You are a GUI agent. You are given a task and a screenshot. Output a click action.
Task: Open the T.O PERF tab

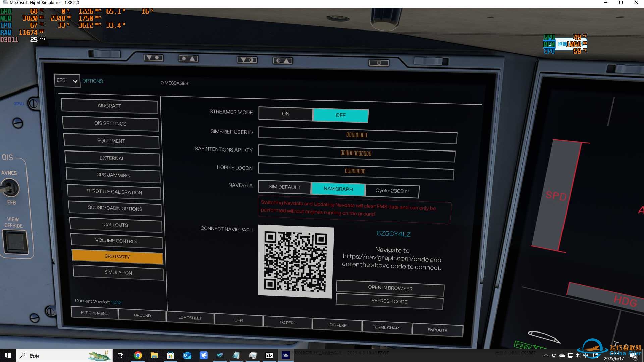[287, 323]
